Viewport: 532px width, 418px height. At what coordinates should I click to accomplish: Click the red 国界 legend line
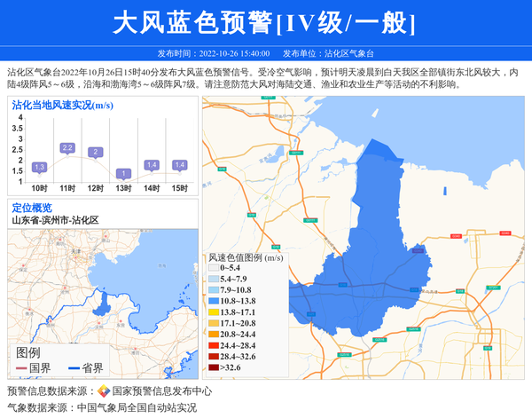coord(19,367)
